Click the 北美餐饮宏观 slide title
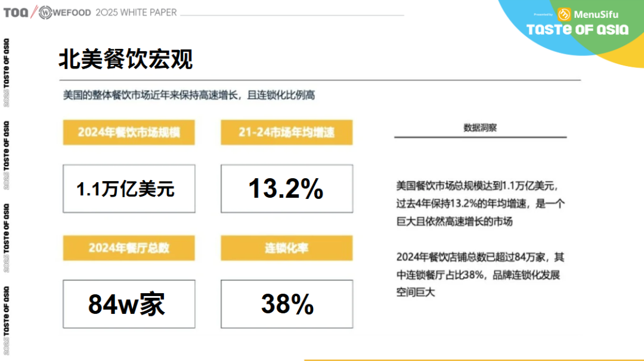The width and height of the screenshot is (644, 361). point(126,59)
